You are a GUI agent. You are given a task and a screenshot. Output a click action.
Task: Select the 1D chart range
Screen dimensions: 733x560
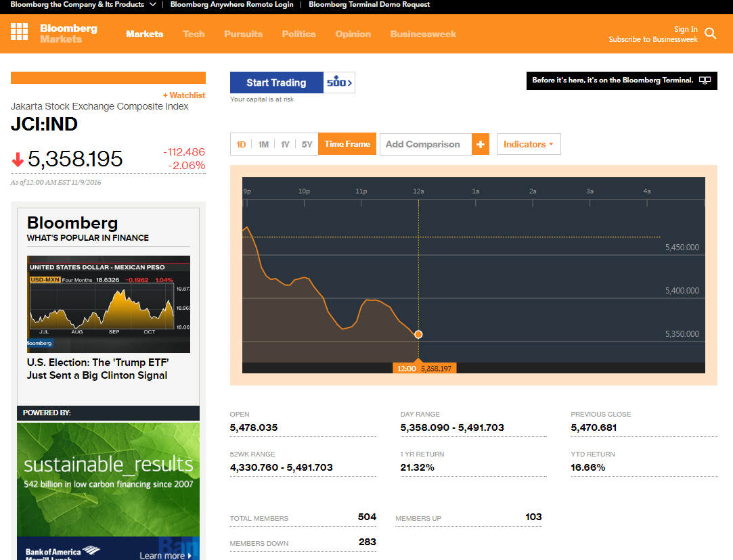coord(241,144)
